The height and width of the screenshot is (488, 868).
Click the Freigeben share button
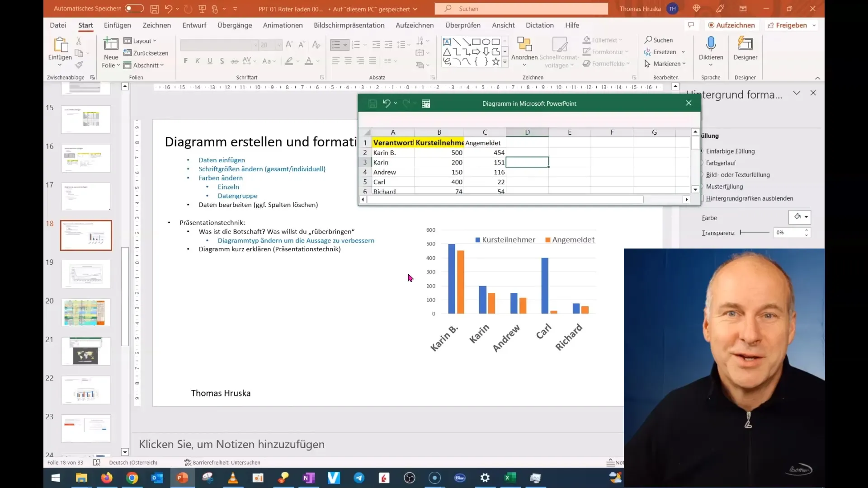pos(787,25)
